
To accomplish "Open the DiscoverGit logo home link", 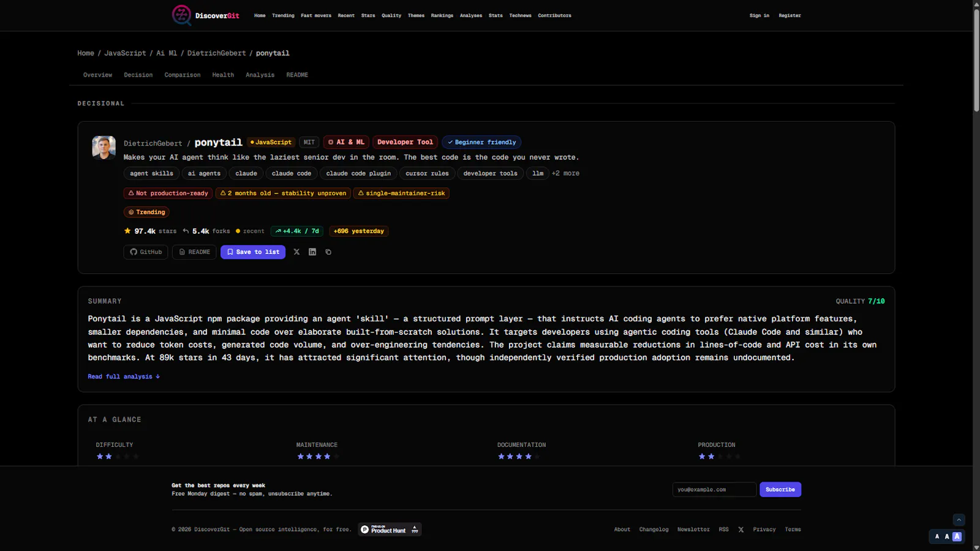I will 206,15.
